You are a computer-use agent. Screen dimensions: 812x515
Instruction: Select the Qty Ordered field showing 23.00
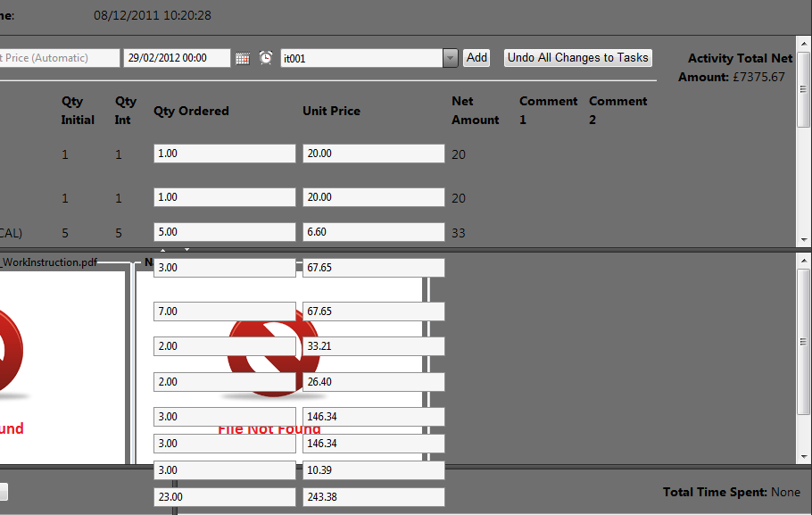click(224, 497)
